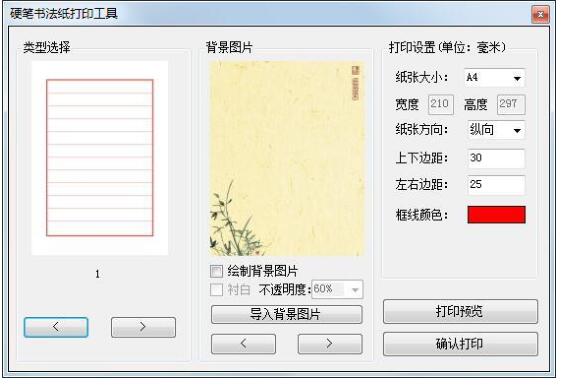Pick the red 框线颜色 swatch
The width and height of the screenshot is (561, 385).
click(497, 215)
